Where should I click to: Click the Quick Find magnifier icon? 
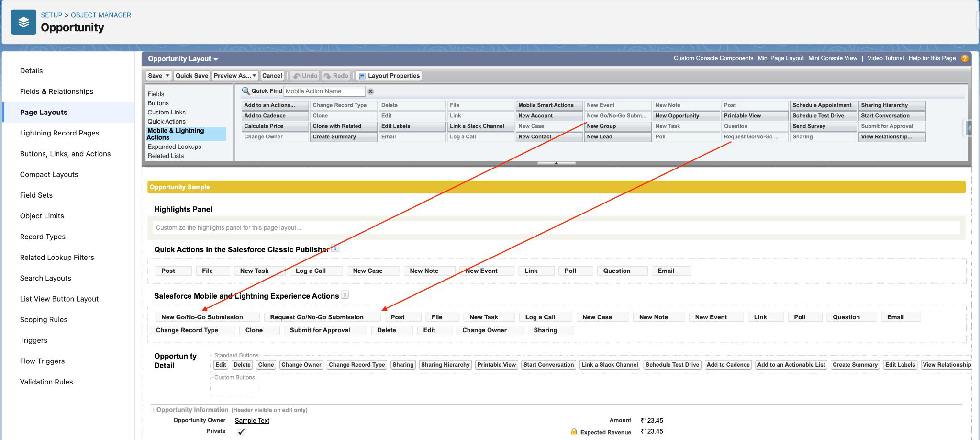246,91
